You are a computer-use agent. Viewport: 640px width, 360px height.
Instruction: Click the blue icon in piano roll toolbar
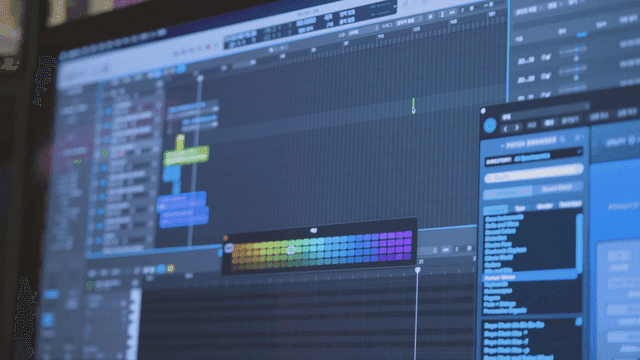(x=161, y=269)
